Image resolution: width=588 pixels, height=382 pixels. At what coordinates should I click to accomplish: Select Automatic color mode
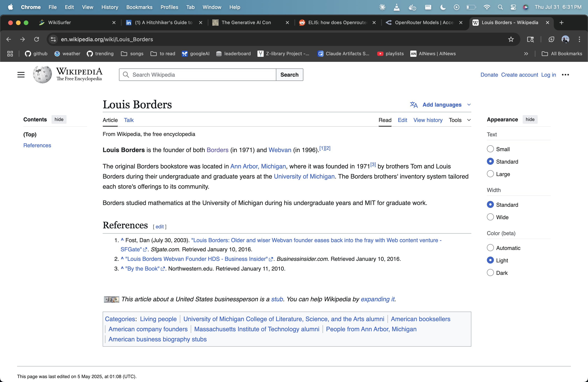click(490, 248)
